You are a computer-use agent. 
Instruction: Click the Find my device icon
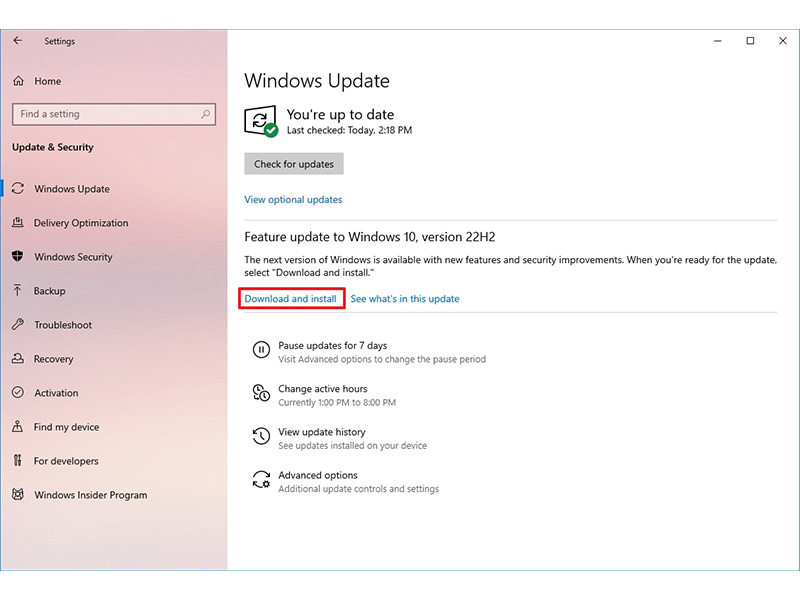(x=18, y=427)
